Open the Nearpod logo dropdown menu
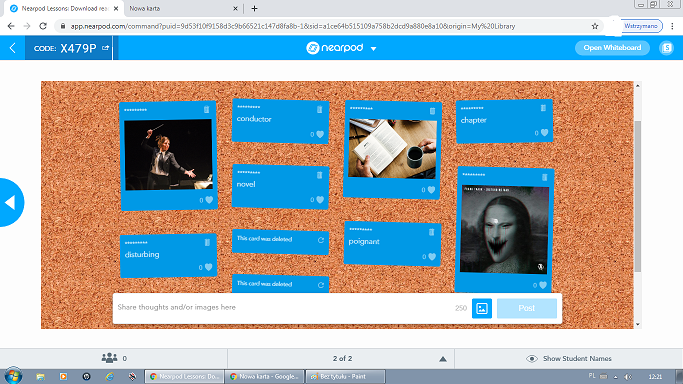The image size is (683, 384). (373, 49)
